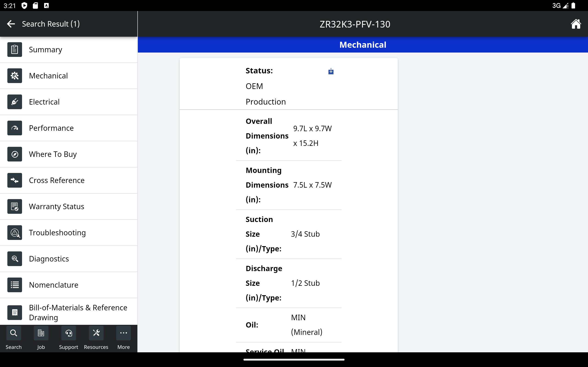Tap the home icon in header
This screenshot has width=588, height=367.
click(x=575, y=24)
